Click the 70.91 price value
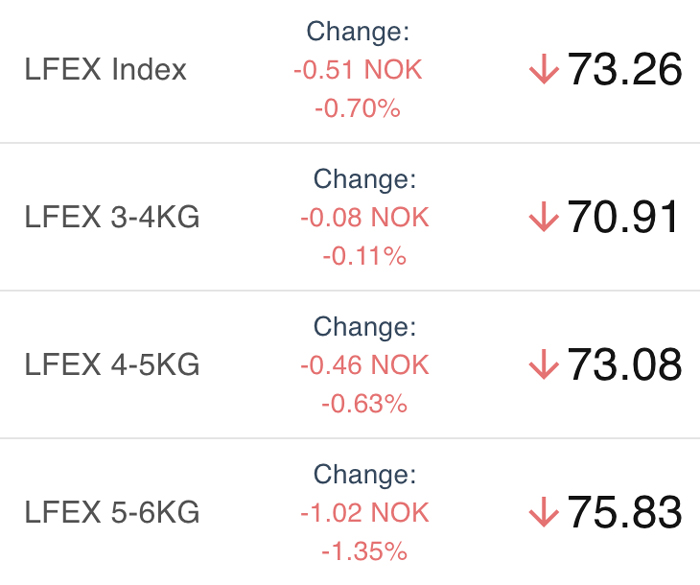Image resolution: width=700 pixels, height=585 pixels. 623,217
